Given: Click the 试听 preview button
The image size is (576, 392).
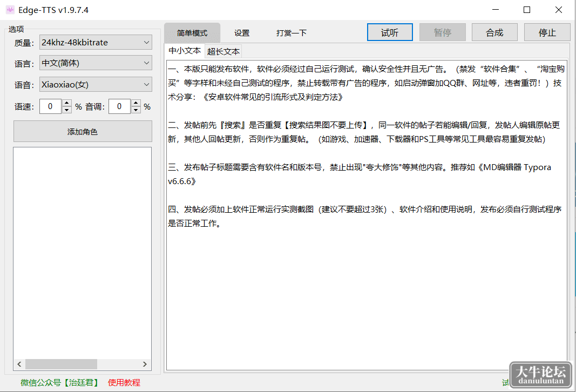Looking at the screenshot, I should (390, 33).
